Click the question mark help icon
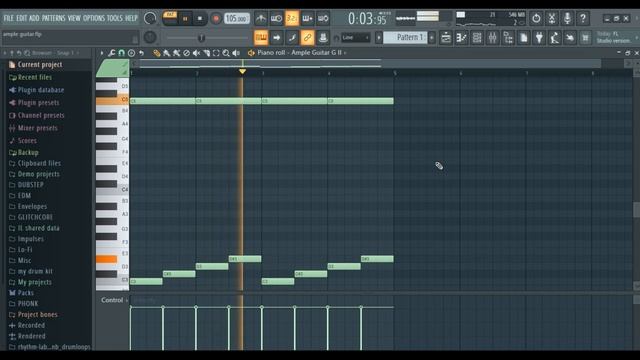640x360 pixels. pyautogui.click(x=583, y=18)
